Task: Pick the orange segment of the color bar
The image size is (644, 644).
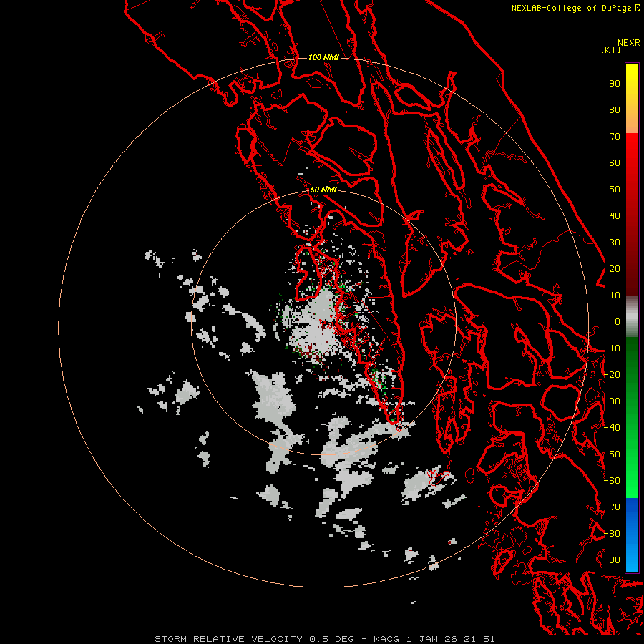Action: [632, 121]
